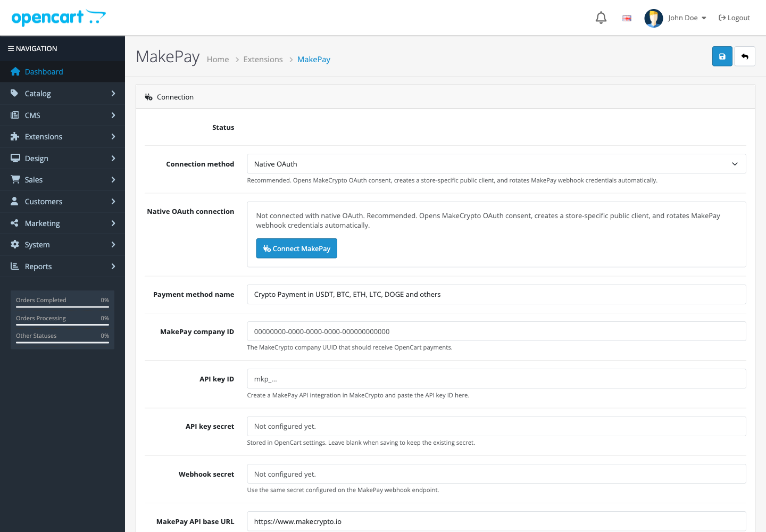Open the Sales sidebar menu
The image size is (766, 532).
[62, 180]
